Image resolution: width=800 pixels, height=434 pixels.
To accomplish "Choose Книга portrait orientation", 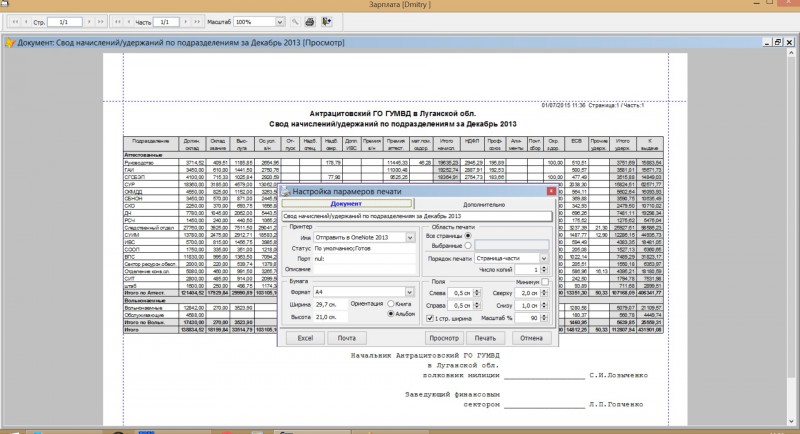I will (x=391, y=303).
